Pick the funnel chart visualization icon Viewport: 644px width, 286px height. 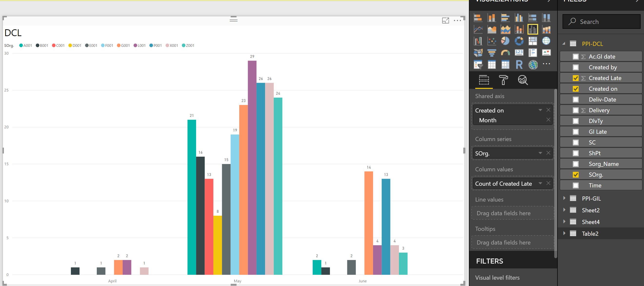click(x=492, y=53)
